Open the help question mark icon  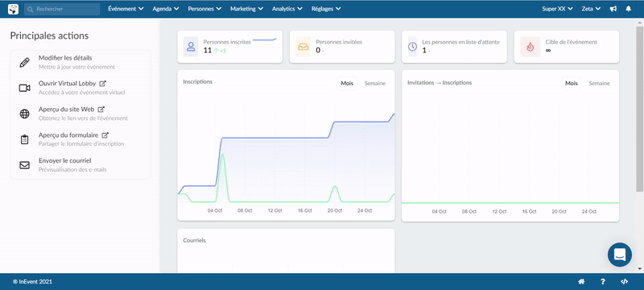[603, 282]
